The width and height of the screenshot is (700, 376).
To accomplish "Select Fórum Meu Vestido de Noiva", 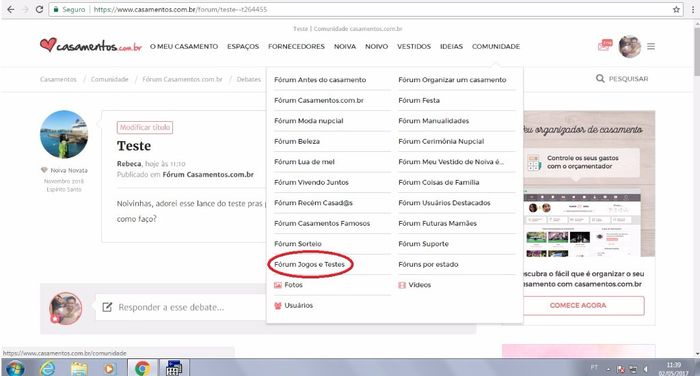I will [x=451, y=162].
